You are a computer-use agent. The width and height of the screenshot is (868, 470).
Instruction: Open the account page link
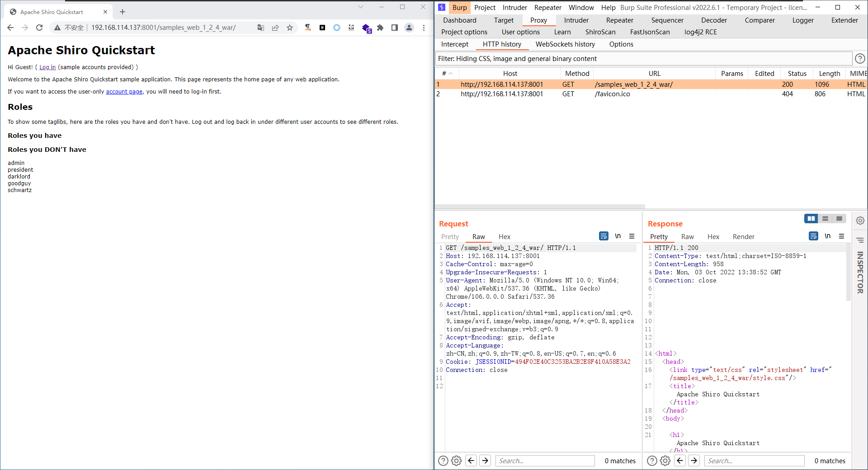124,92
